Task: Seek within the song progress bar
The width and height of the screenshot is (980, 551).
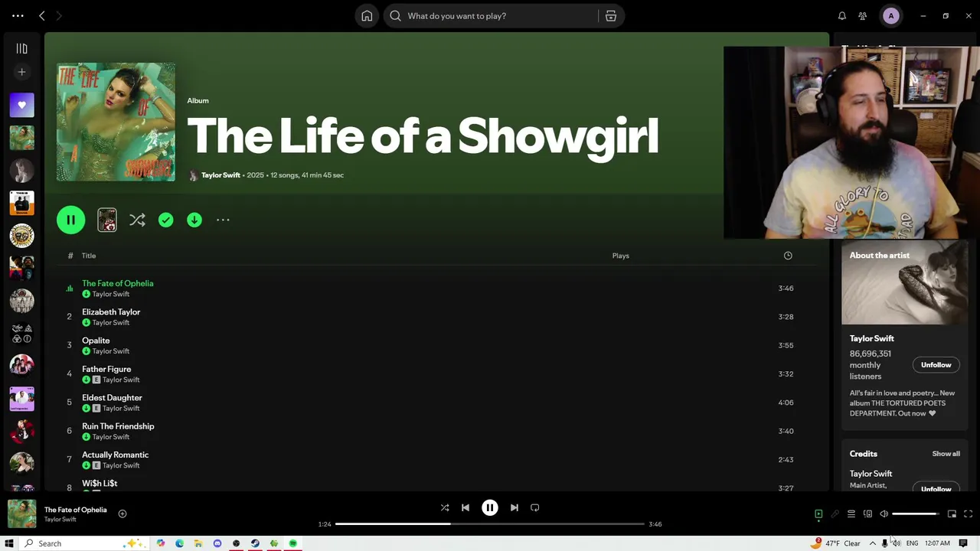Action: pos(490,524)
